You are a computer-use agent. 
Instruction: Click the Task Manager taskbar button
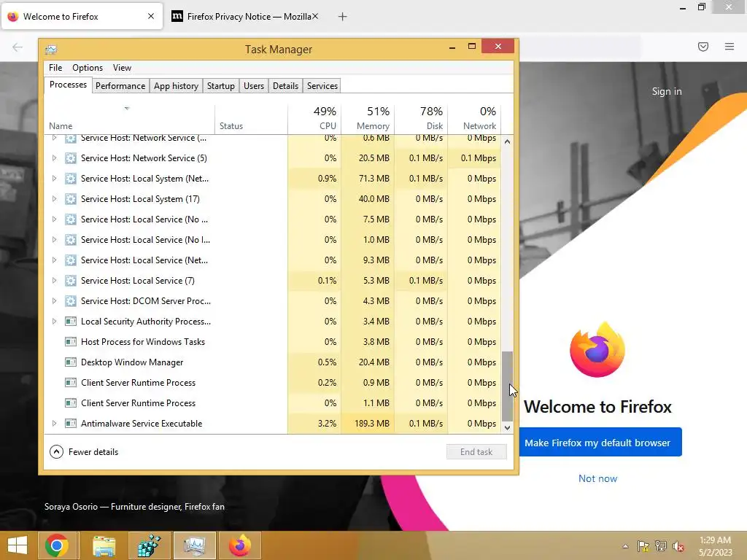pos(194,545)
